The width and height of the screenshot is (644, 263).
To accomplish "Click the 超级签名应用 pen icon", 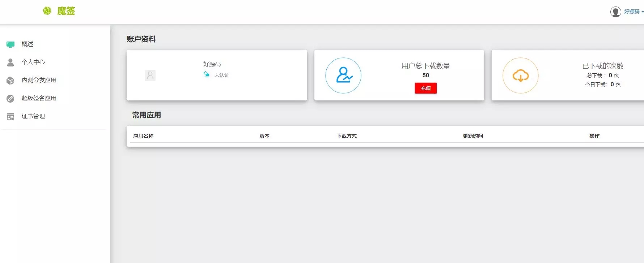I will 10,99.
